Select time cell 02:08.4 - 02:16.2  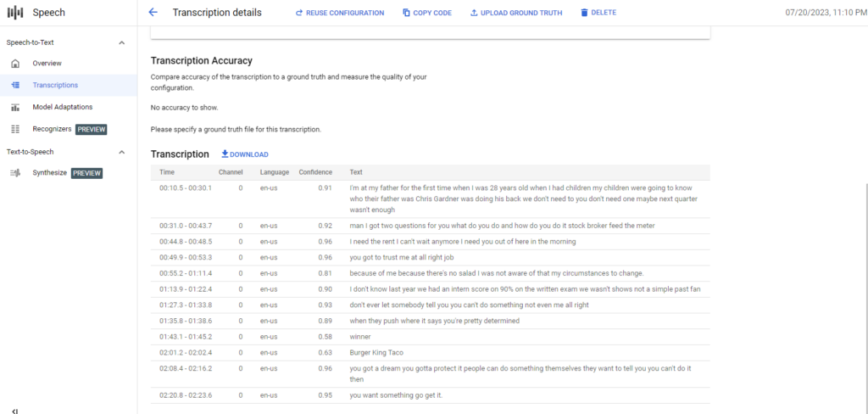(x=186, y=368)
